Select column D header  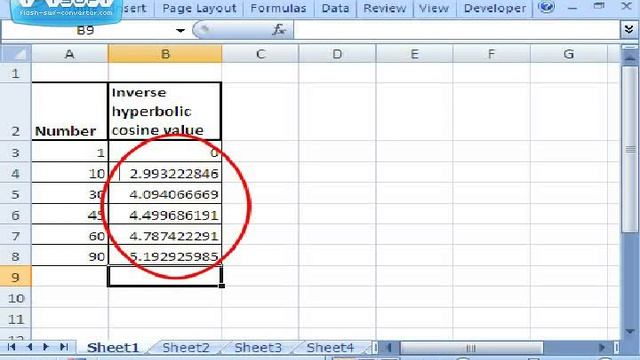click(337, 54)
